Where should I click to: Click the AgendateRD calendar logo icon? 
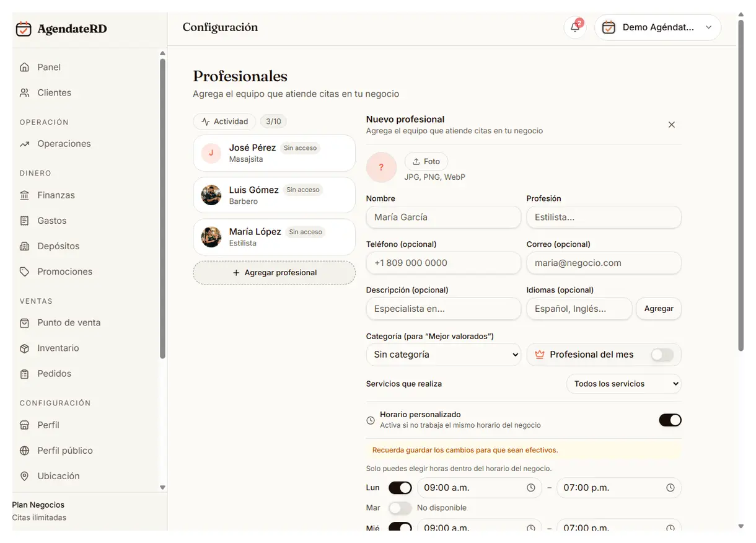[24, 29]
